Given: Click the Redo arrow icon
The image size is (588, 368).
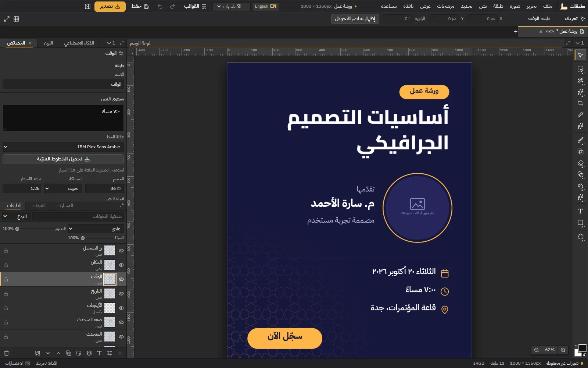Looking at the screenshot, I should point(172,6).
